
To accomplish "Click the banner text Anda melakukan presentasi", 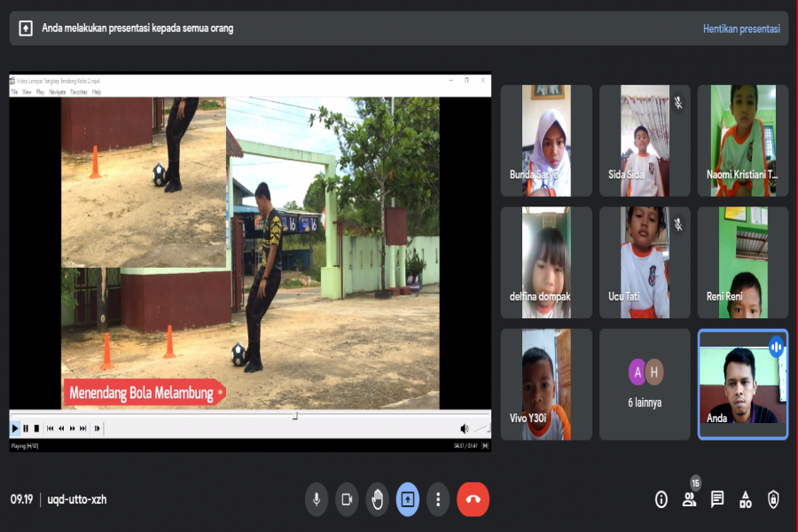I will point(137,28).
